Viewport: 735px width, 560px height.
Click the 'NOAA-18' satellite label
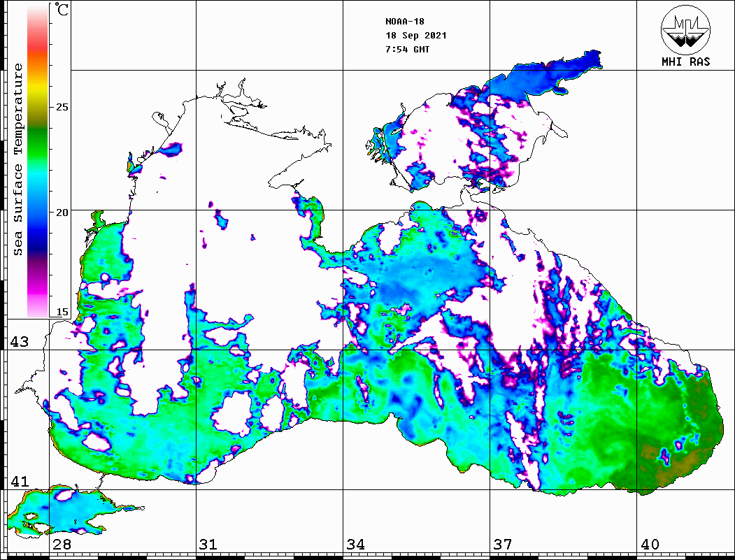pos(405,22)
